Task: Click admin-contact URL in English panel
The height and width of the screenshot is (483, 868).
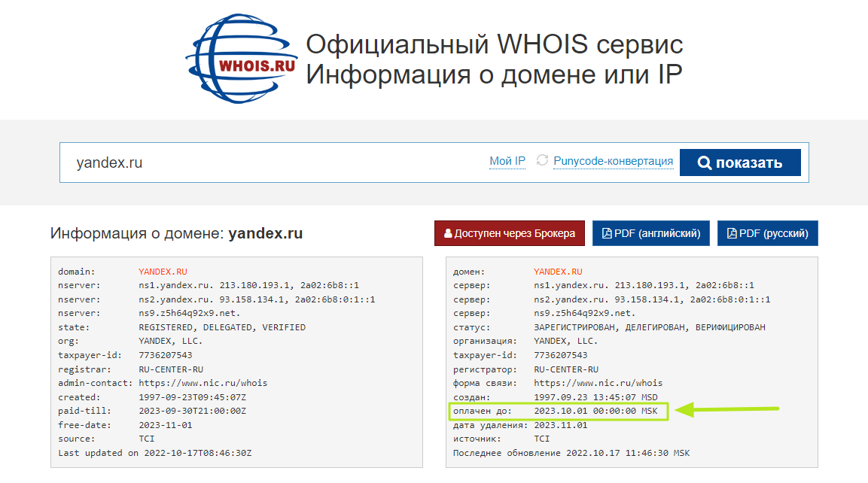Action: 203,383
